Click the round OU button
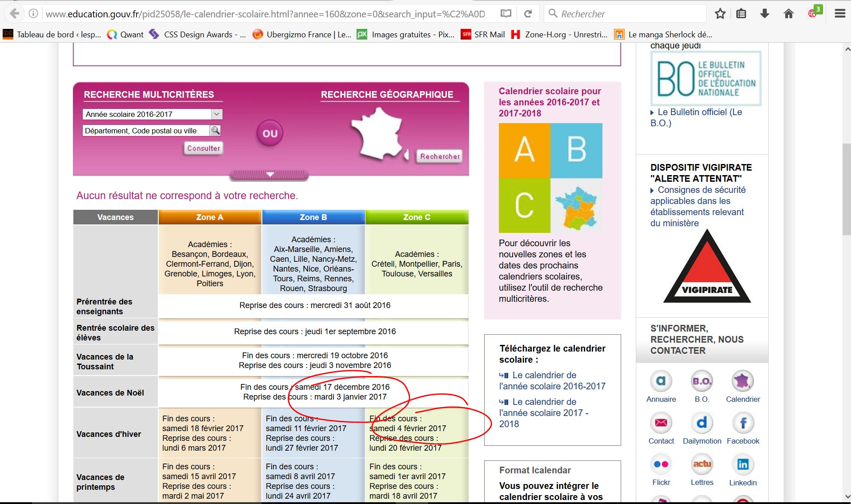This screenshot has width=851, height=504. (270, 133)
